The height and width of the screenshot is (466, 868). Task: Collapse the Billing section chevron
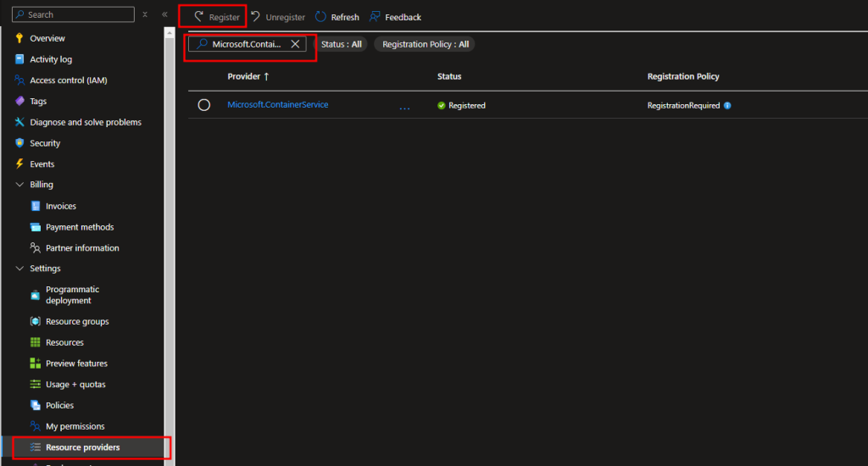[x=19, y=185]
